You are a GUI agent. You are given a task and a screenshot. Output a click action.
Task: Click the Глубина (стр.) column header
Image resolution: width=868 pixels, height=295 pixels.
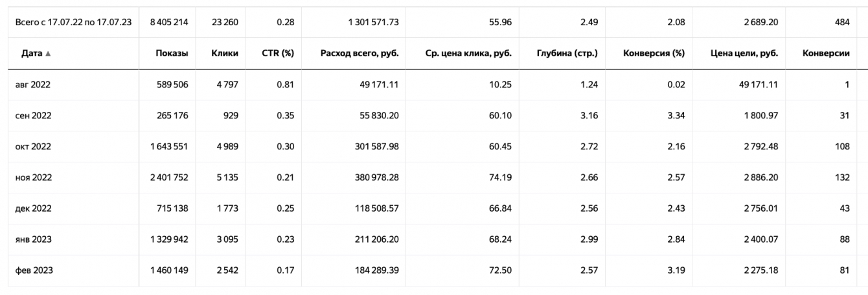[x=567, y=53]
